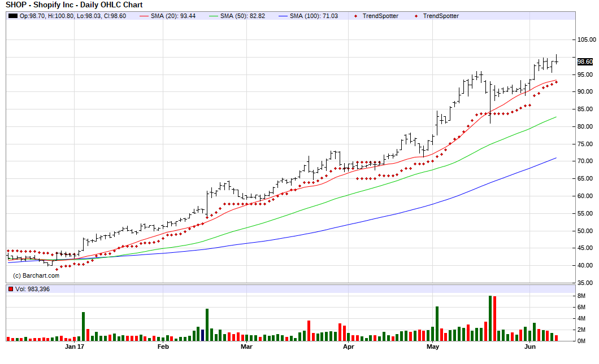Click the SMA (20): 93.44 legend
Viewport: 599px width, 364px height.
point(173,16)
